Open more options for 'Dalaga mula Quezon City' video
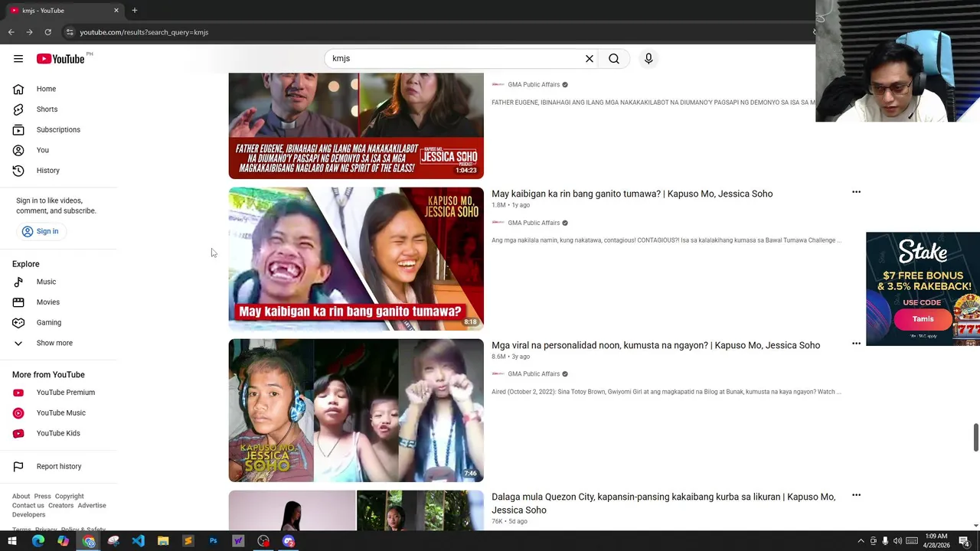The width and height of the screenshot is (980, 551). coord(856,495)
